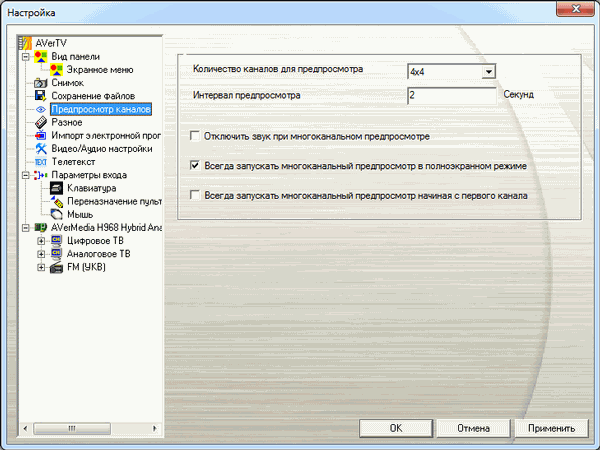Click the tree scrollbar left arrow
The image size is (600, 450).
tap(26, 428)
